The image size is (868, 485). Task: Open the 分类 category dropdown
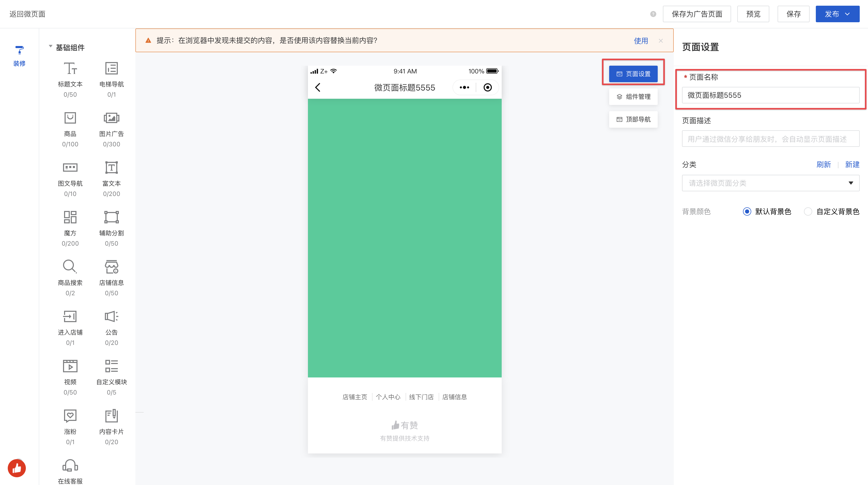tap(770, 183)
